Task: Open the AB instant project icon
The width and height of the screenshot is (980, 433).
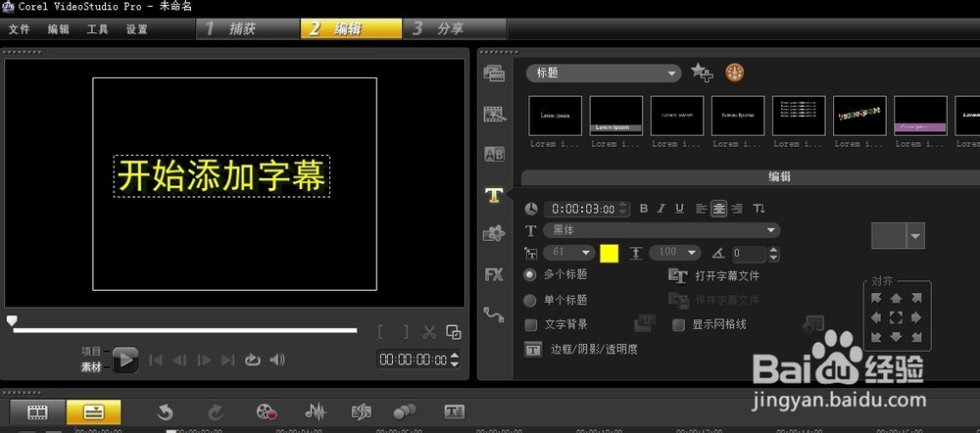Action: click(494, 154)
